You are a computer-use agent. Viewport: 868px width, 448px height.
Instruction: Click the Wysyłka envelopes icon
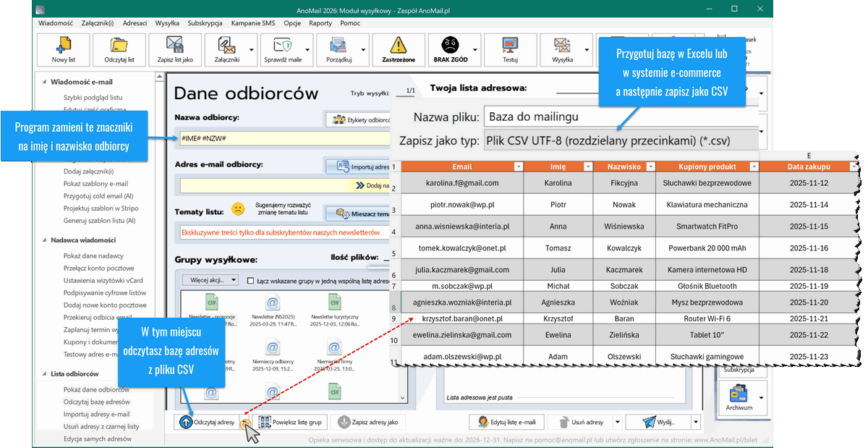point(562,46)
